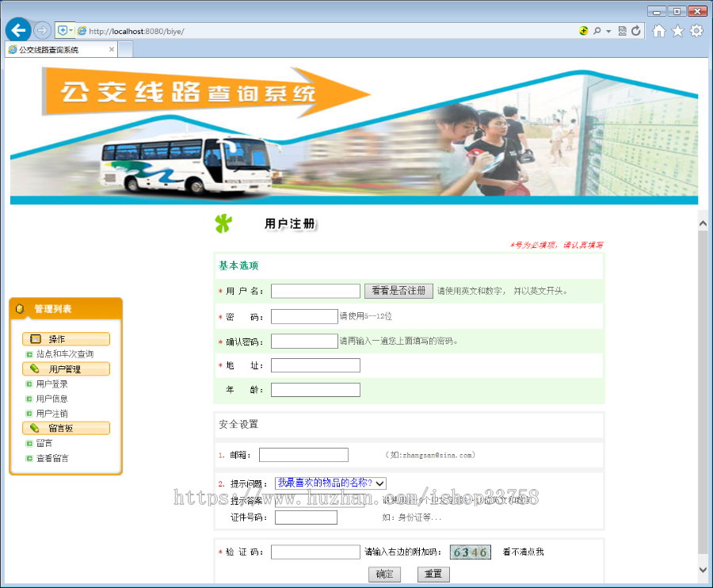Click the green arrow icon beside 站点和车次查询
The width and height of the screenshot is (713, 588).
pos(29,354)
